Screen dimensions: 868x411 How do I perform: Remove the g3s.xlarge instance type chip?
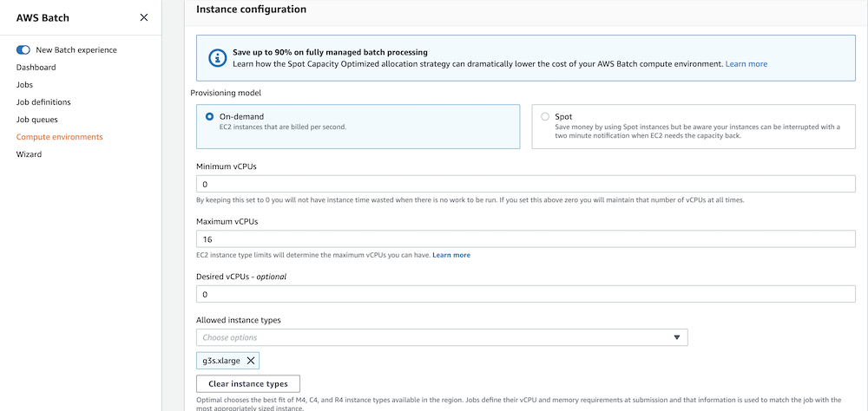250,361
